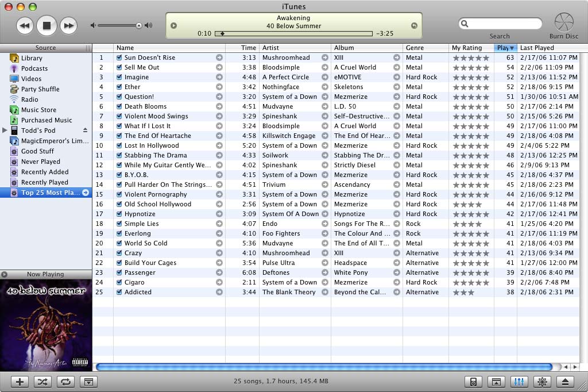The width and height of the screenshot is (588, 392).
Task: Click the browse button in the bottom toolbar
Action: (496, 382)
